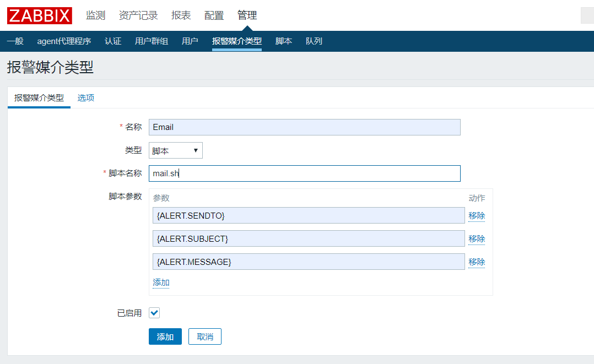Image resolution: width=594 pixels, height=364 pixels.
Task: Click into the 脚本名称 field
Action: [x=304, y=173]
